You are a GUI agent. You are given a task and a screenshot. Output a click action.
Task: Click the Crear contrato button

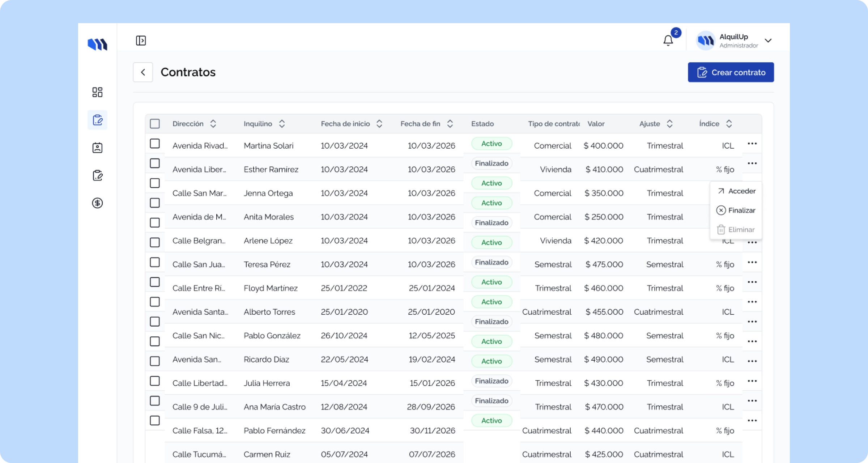point(731,72)
